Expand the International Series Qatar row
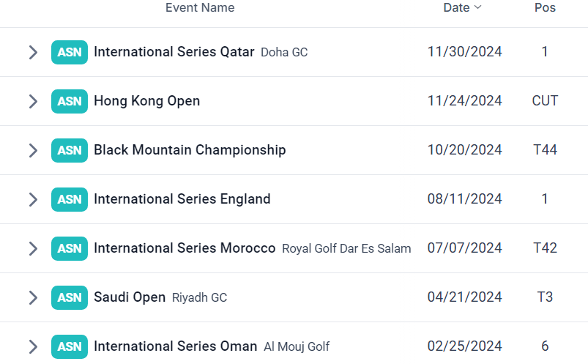The height and width of the screenshot is (364, 588). click(33, 52)
